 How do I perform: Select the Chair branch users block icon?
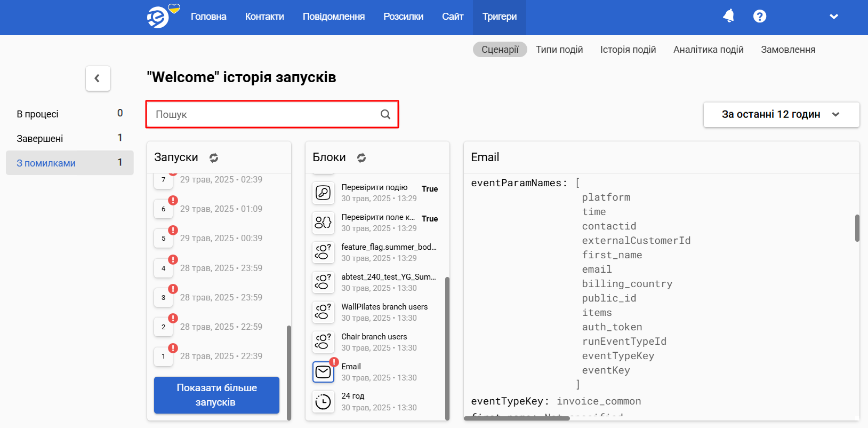pos(323,342)
